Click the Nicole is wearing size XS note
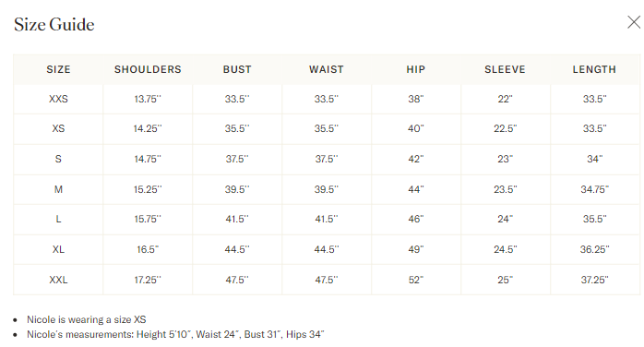The image size is (644, 347). coord(86,319)
